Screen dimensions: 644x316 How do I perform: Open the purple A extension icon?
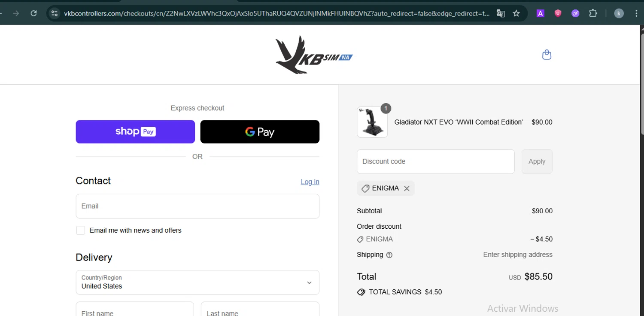541,13
